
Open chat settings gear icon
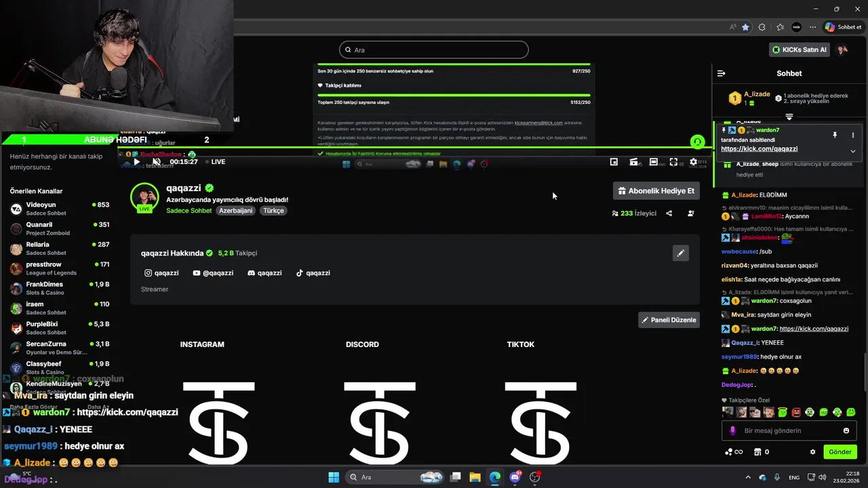coord(812,452)
